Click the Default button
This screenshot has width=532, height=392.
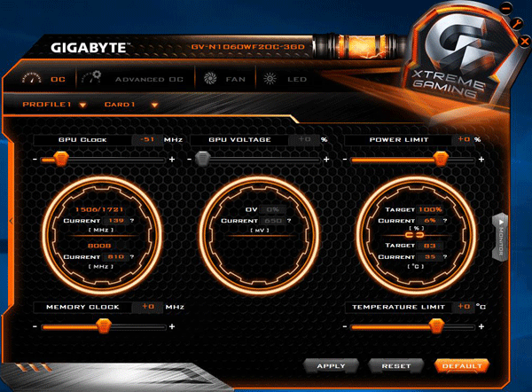[x=462, y=366]
